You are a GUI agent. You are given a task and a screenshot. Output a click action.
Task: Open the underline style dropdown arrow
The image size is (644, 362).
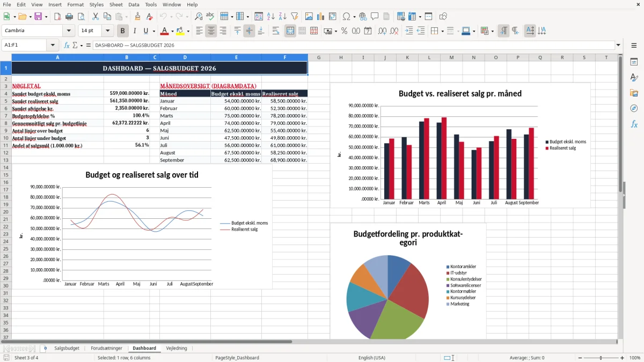(153, 31)
